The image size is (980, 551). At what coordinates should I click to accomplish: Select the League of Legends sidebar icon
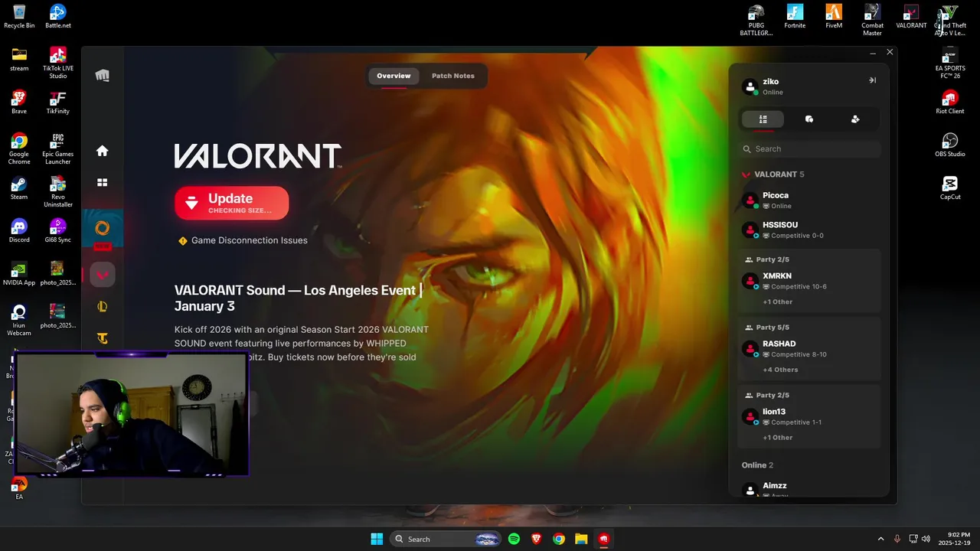pyautogui.click(x=102, y=306)
